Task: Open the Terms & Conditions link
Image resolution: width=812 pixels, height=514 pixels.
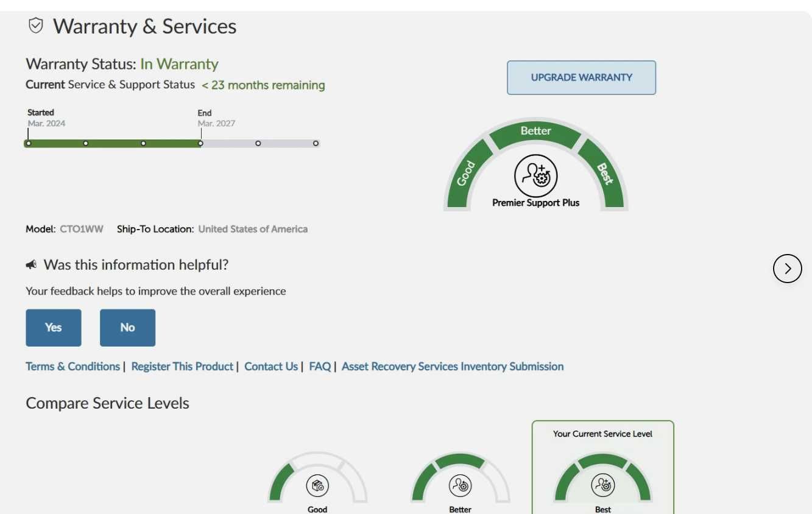Action: 72,367
